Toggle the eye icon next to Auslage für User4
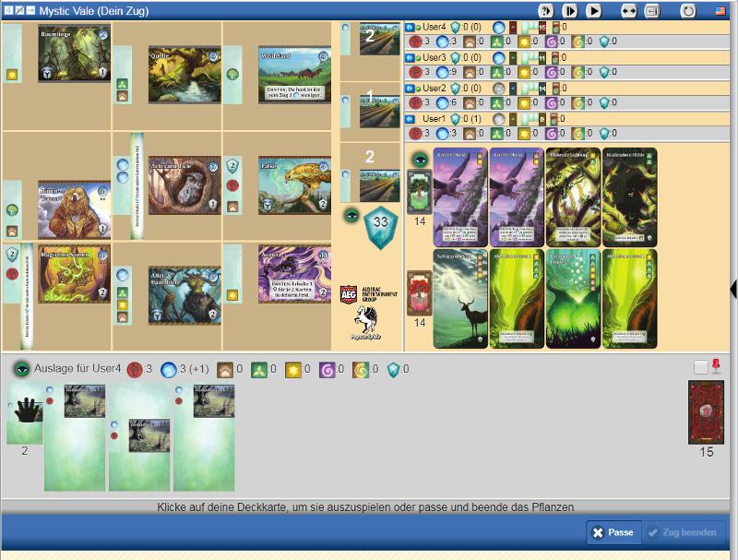Image resolution: width=738 pixels, height=560 pixels. click(21, 369)
